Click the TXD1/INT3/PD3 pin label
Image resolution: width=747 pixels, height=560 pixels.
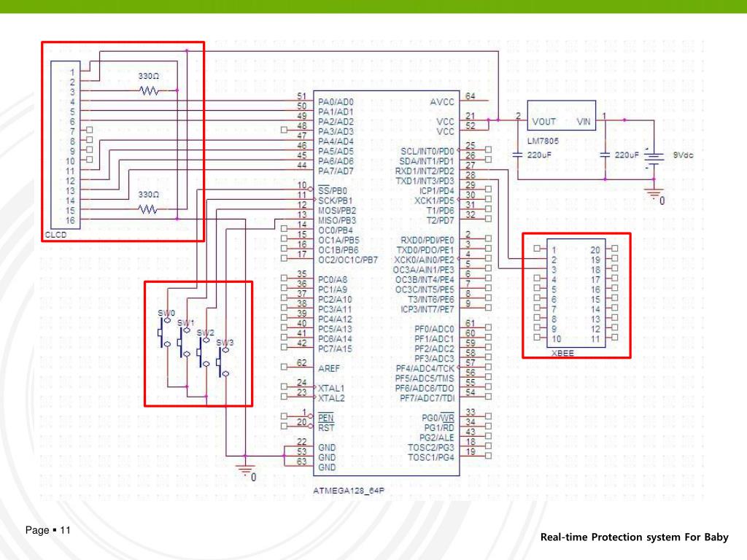click(425, 181)
